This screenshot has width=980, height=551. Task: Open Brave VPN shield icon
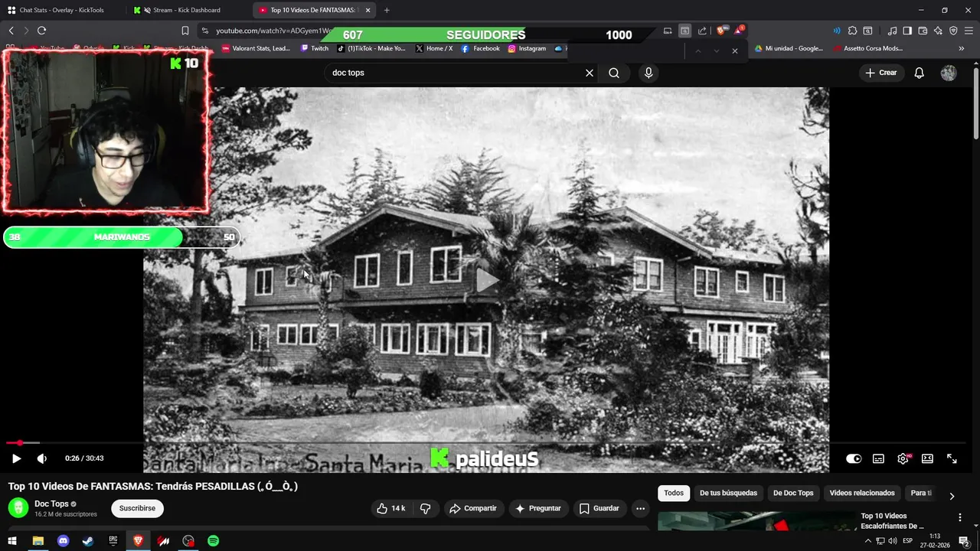click(953, 31)
